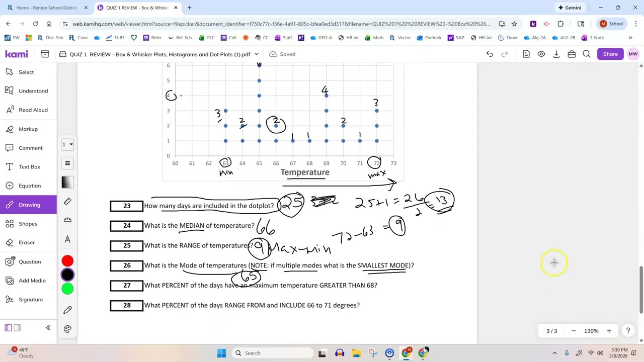This screenshot has width=644, height=362.
Task: Search within the document
Action: click(x=587, y=54)
